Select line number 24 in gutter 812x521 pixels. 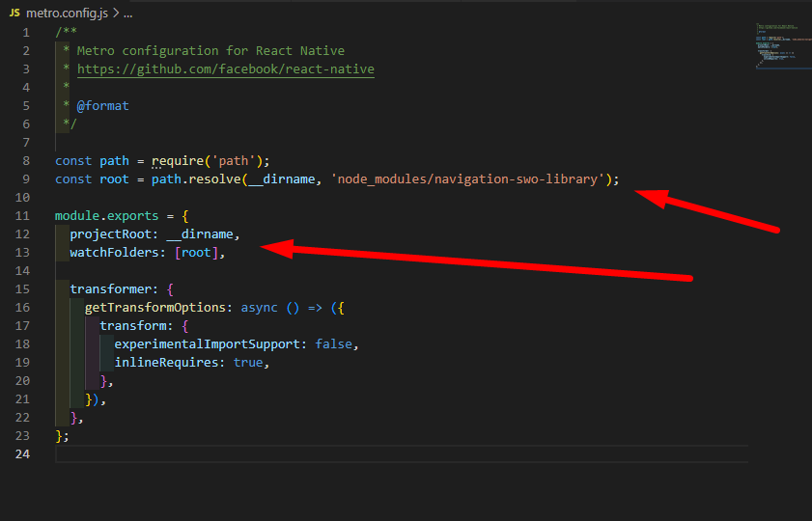[23, 454]
